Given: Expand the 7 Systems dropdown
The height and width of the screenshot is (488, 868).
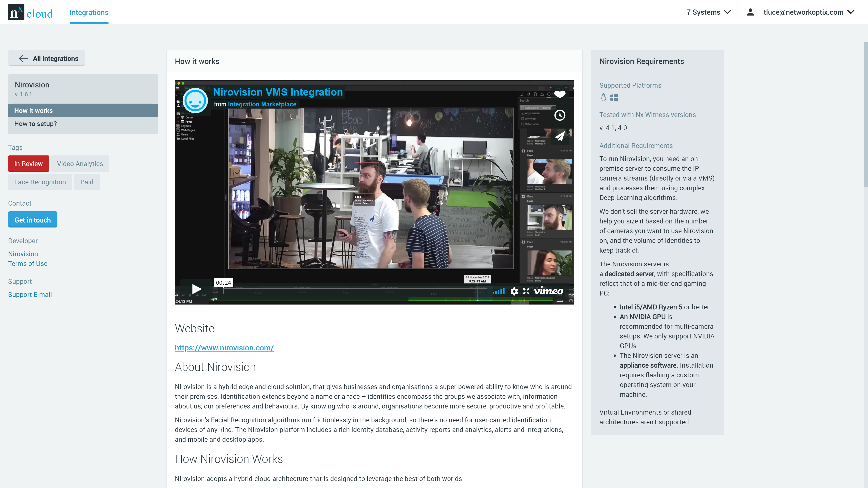Looking at the screenshot, I should point(709,12).
